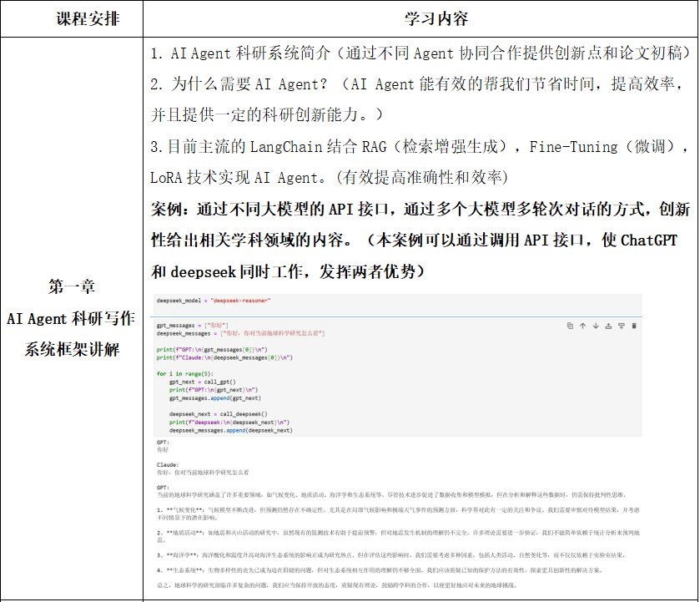Move the code cell up with the up arrow icon

[x=582, y=326]
